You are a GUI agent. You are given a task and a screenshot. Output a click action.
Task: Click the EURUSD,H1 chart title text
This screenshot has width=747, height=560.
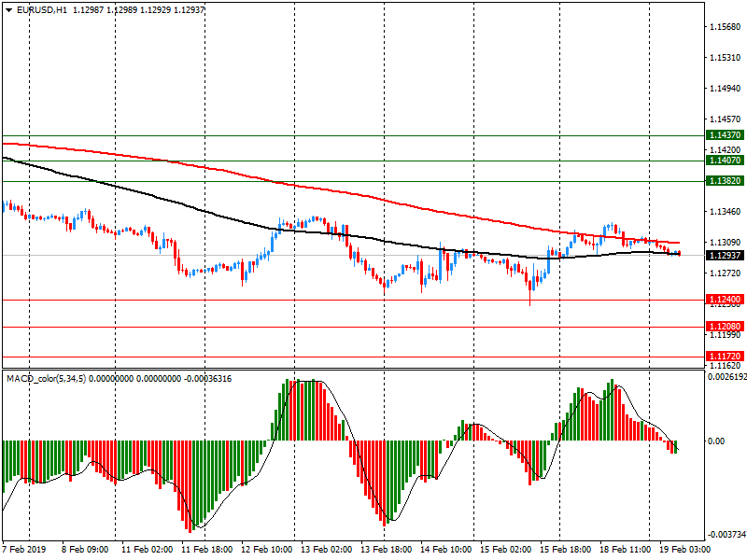click(42, 10)
